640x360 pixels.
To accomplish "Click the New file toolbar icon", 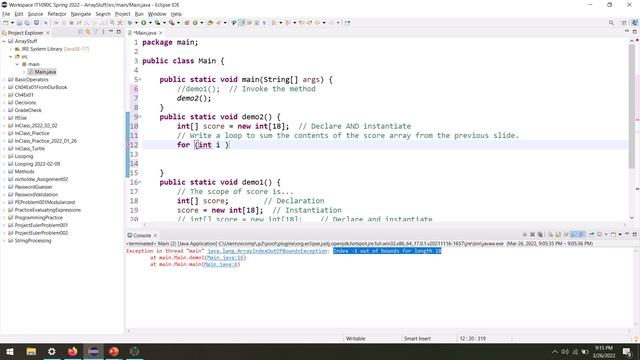I will 6,23.
